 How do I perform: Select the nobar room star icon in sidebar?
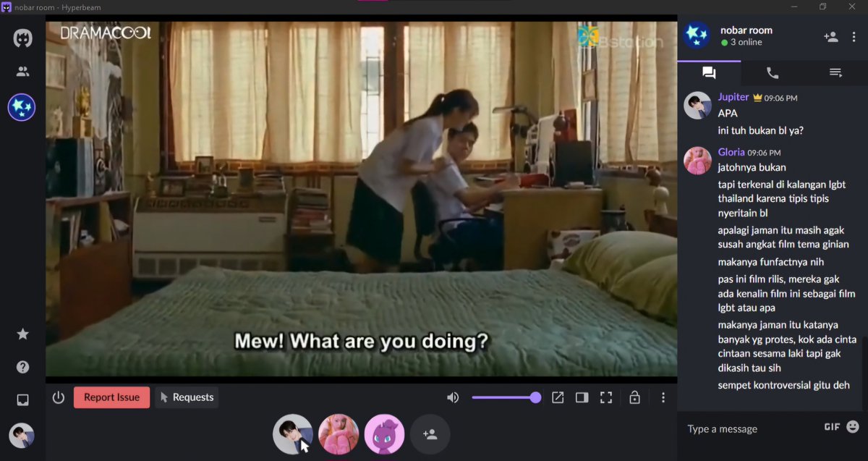[x=22, y=107]
